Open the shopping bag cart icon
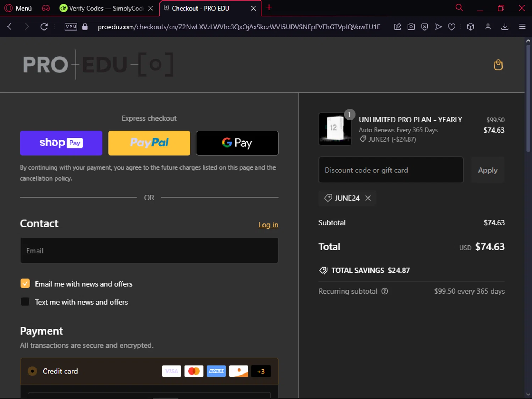 click(x=498, y=65)
